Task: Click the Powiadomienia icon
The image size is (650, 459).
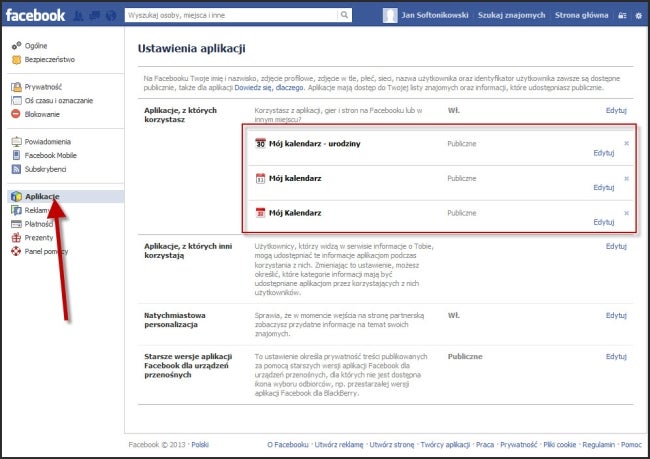Action: 16,142
